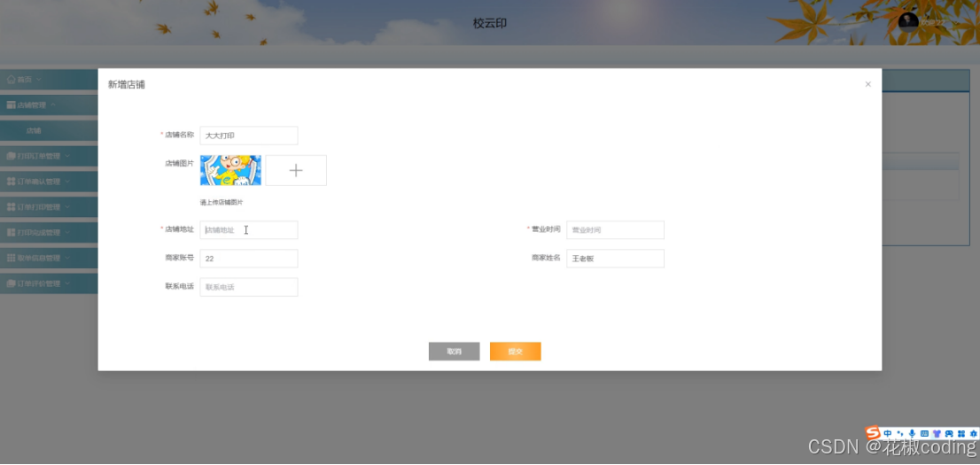Click the 打印订单管理 folder icon
This screenshot has width=980, height=465.
[x=11, y=156]
